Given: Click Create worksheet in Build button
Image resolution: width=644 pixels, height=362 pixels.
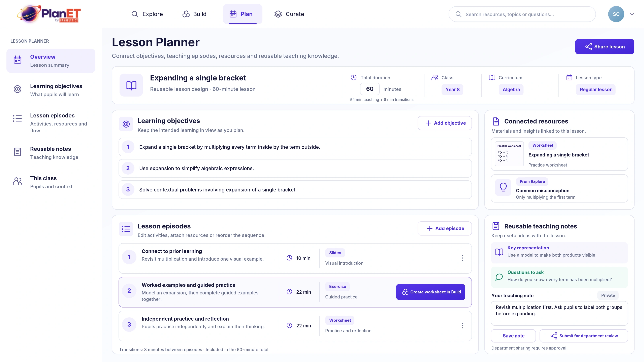Looking at the screenshot, I should [430, 292].
